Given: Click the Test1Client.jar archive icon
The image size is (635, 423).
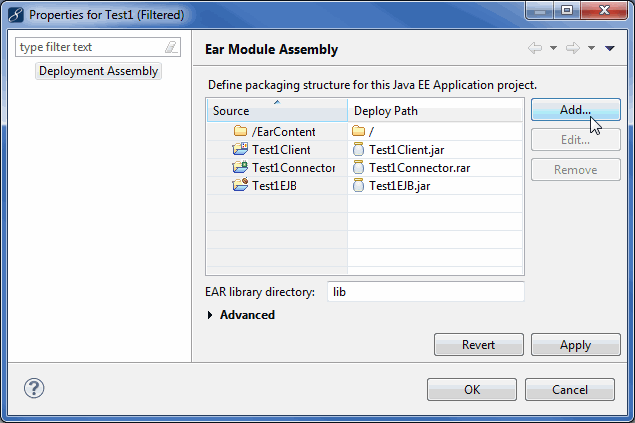Looking at the screenshot, I should (x=359, y=149).
